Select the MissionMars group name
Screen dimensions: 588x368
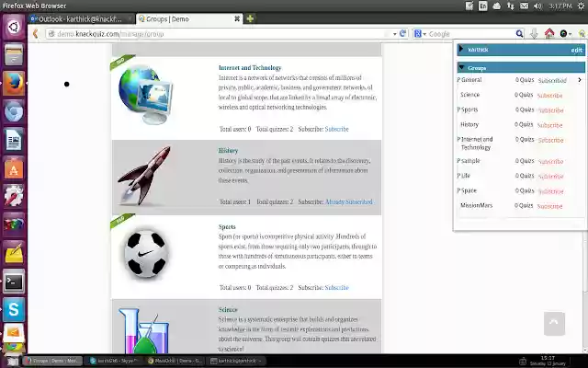tap(476, 205)
